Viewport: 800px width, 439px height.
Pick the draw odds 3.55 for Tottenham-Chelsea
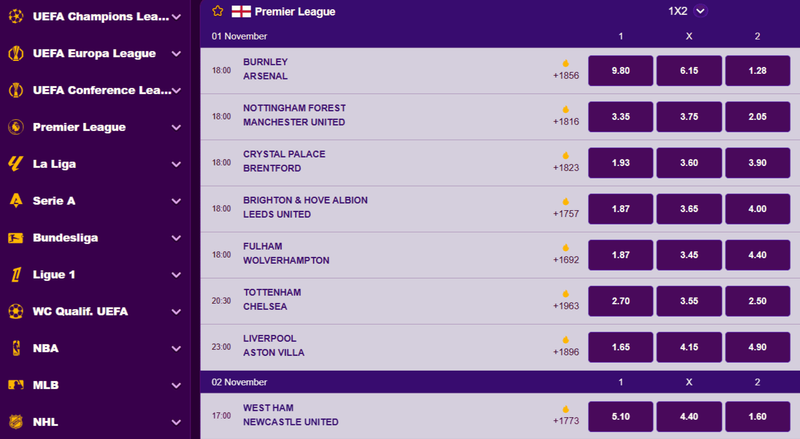coord(689,301)
